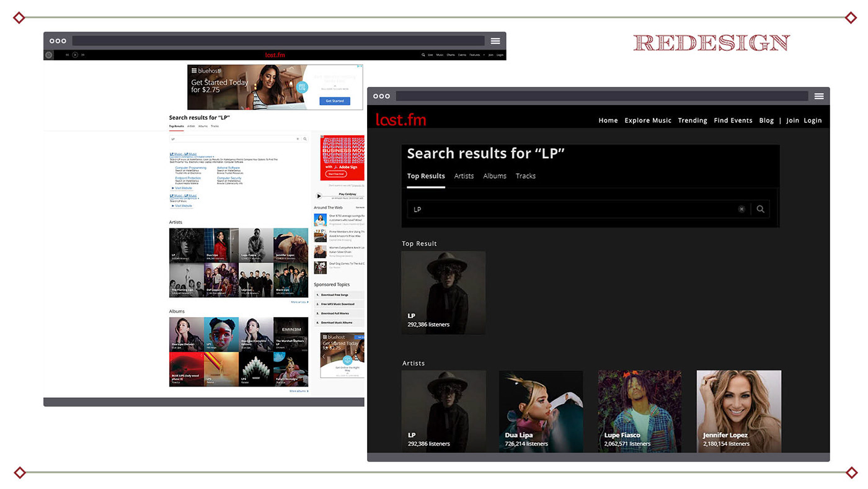Screen dimensions: 868x489
Task: Open The Marshall Mathers LP album tile
Action: click(x=291, y=334)
